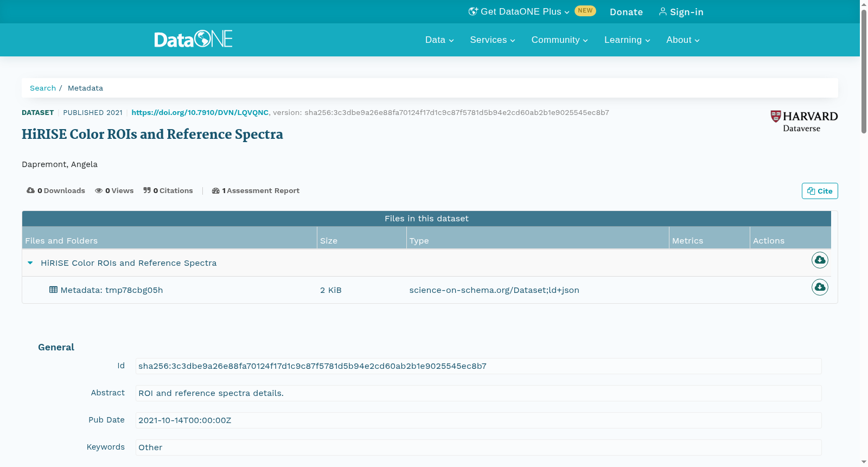Click the PUBLISHED 2021 label
The image size is (868, 467).
pyautogui.click(x=93, y=112)
